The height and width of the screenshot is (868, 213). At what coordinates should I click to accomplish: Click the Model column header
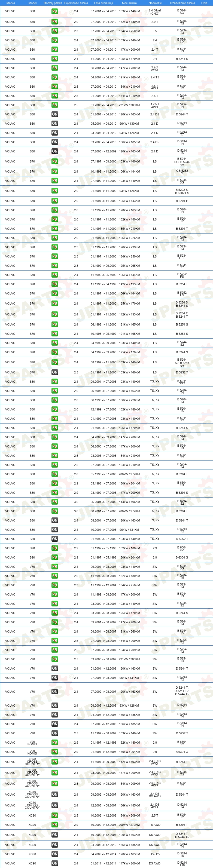[32, 3]
